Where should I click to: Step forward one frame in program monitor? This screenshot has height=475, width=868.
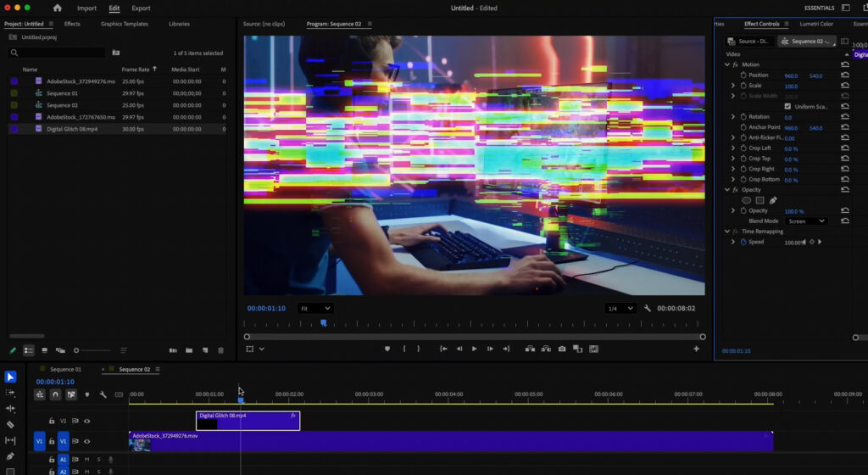click(490, 349)
